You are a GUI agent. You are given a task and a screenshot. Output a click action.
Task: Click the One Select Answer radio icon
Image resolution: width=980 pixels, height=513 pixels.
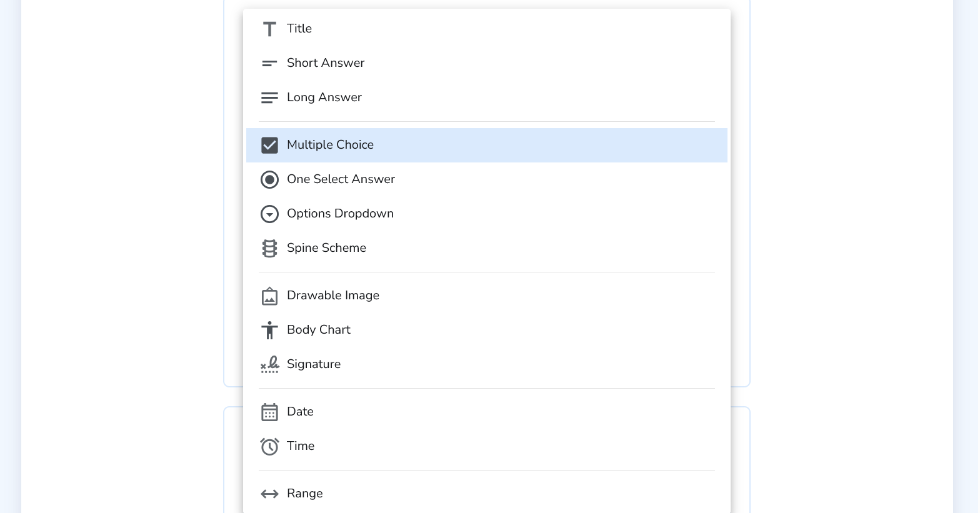pyautogui.click(x=269, y=179)
